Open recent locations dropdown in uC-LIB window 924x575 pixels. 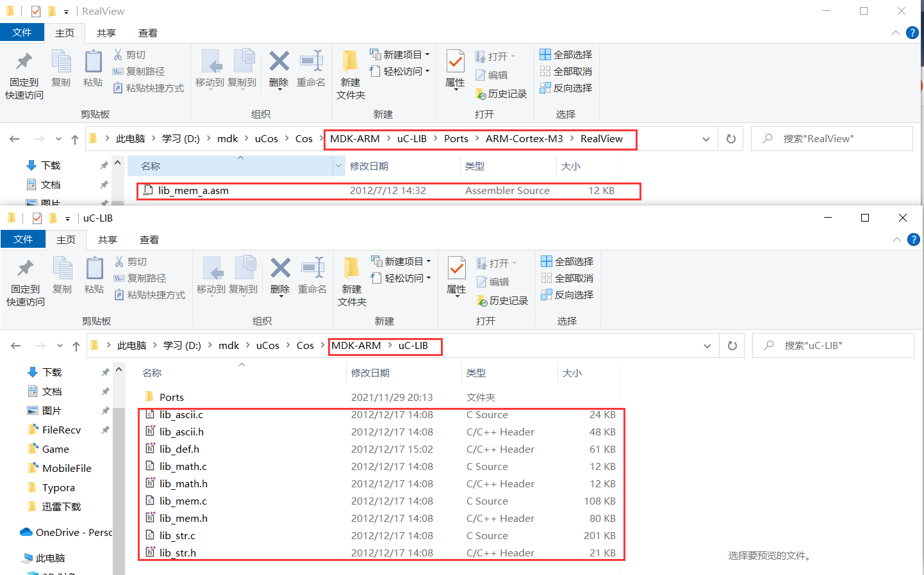coord(60,346)
